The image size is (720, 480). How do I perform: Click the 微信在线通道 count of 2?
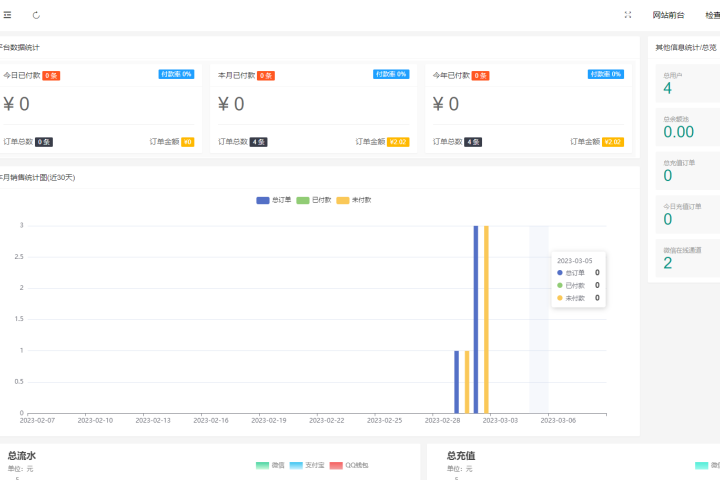[x=667, y=263]
